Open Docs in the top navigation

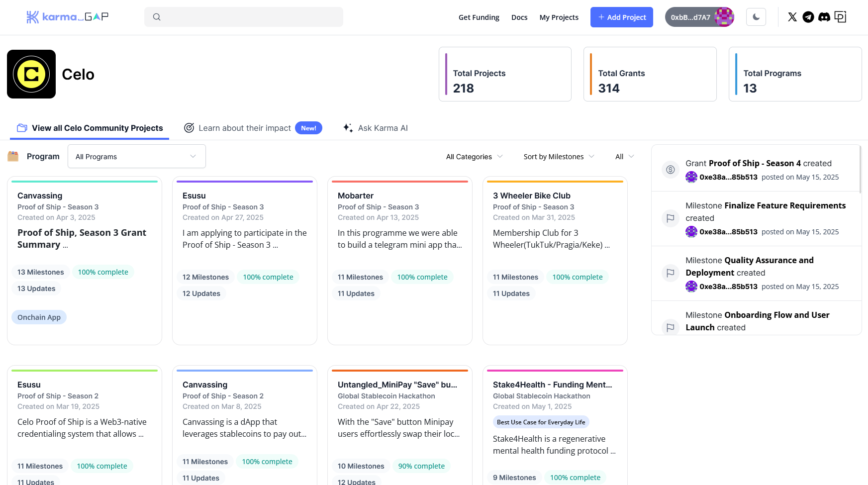[519, 17]
